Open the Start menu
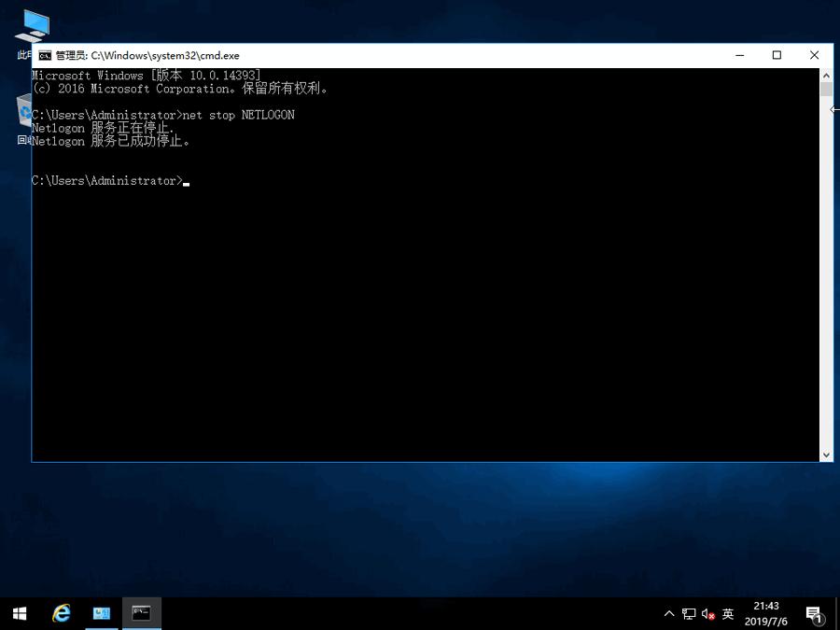Image resolution: width=840 pixels, height=630 pixels. pyautogui.click(x=19, y=613)
